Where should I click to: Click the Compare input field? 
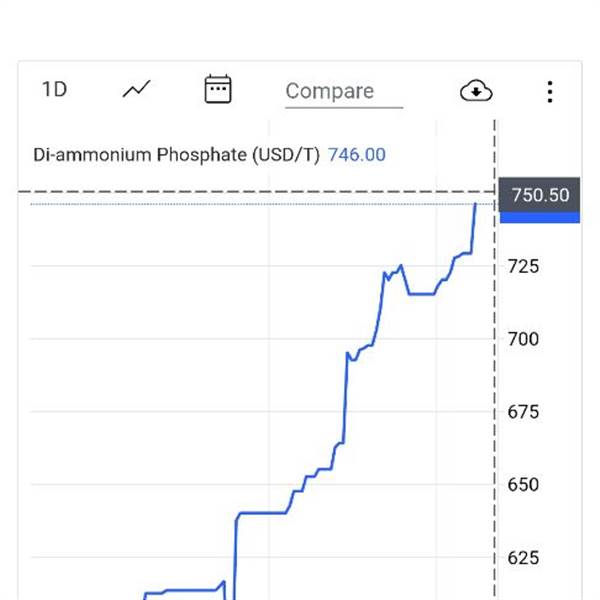pyautogui.click(x=344, y=92)
